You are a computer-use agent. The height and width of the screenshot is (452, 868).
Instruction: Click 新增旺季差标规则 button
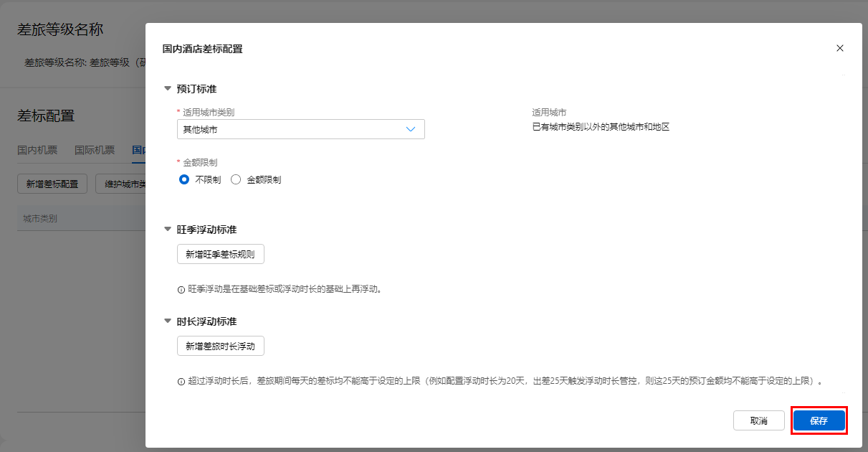(221, 254)
